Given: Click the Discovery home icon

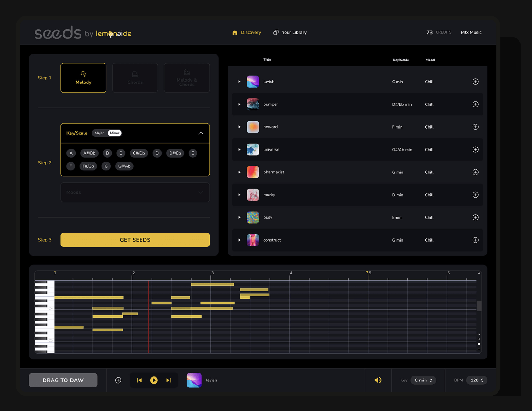Looking at the screenshot, I should (235, 32).
